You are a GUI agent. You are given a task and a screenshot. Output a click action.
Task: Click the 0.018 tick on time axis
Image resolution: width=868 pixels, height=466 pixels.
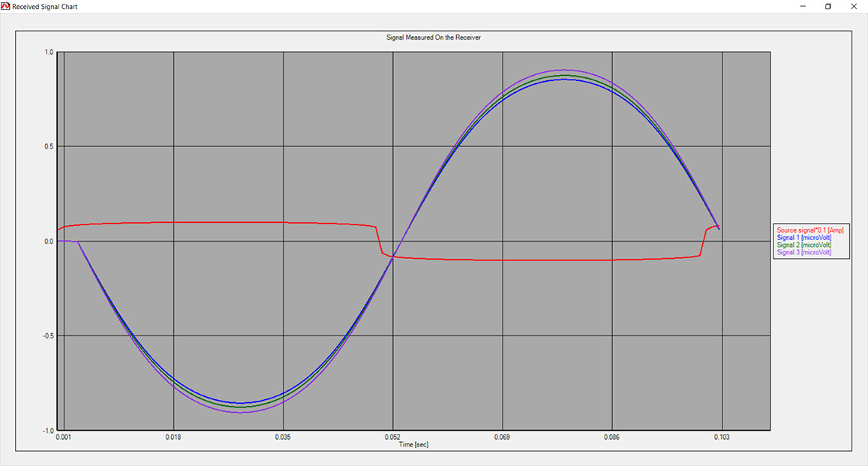[173, 437]
